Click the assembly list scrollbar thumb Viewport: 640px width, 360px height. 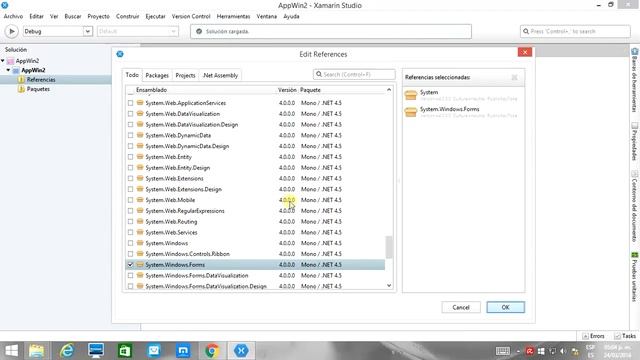pos(389,247)
